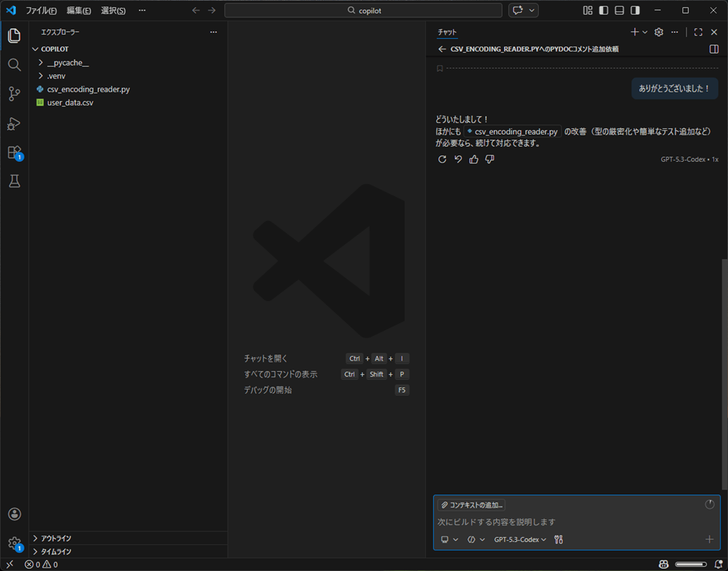This screenshot has height=571, width=728.
Task: Toggle the bottom panel layout button
Action: click(619, 10)
